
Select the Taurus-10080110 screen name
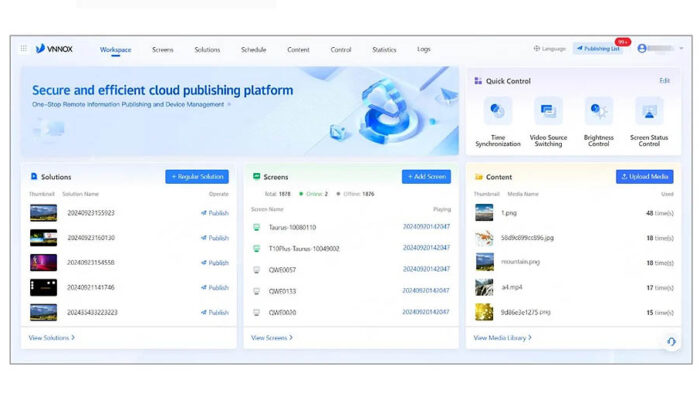point(292,227)
